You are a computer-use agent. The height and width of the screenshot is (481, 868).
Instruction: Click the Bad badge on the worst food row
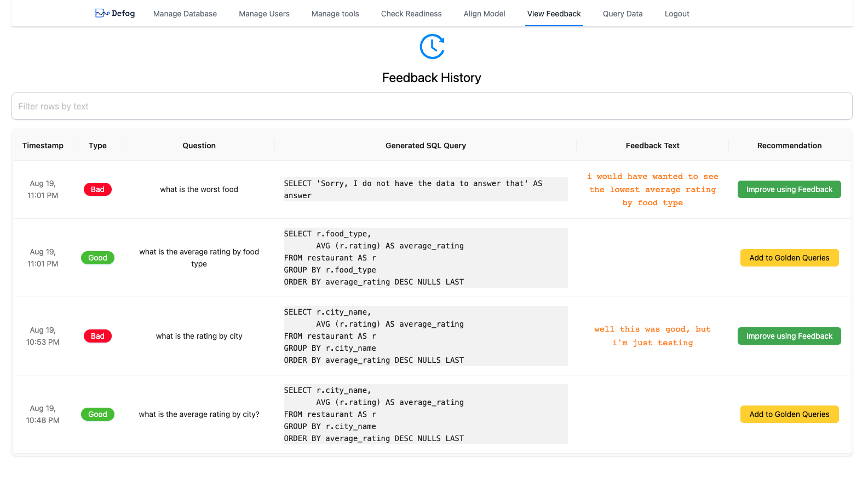(x=97, y=189)
